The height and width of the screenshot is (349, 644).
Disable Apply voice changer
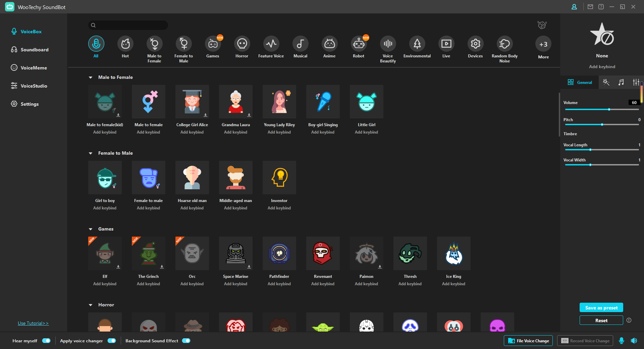click(112, 341)
